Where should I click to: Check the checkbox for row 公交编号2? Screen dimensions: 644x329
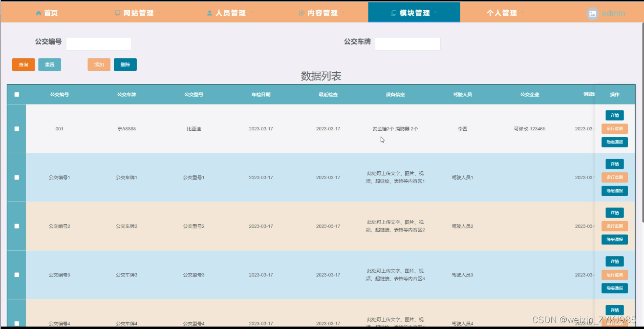coord(17,226)
